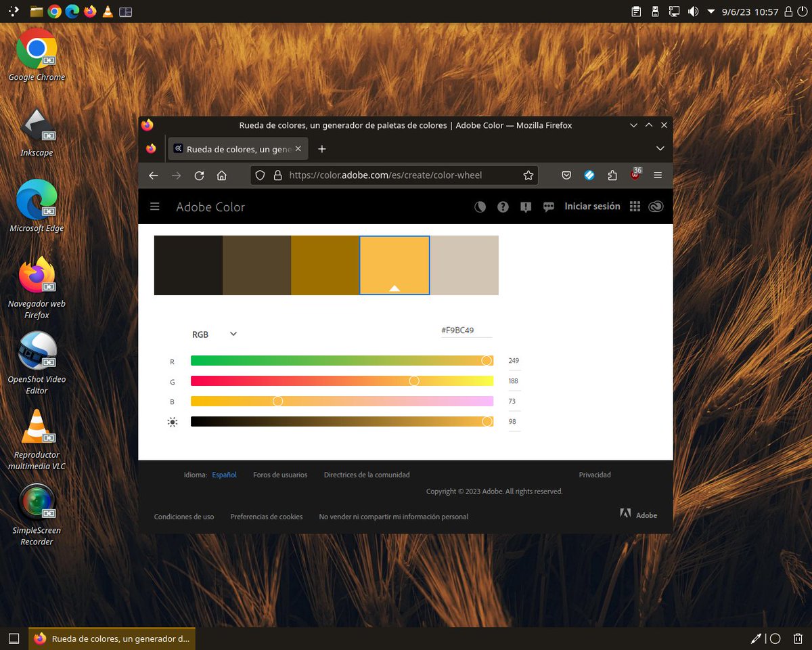Select the golden brown color swatch
This screenshot has height=650, width=812.
(325, 265)
